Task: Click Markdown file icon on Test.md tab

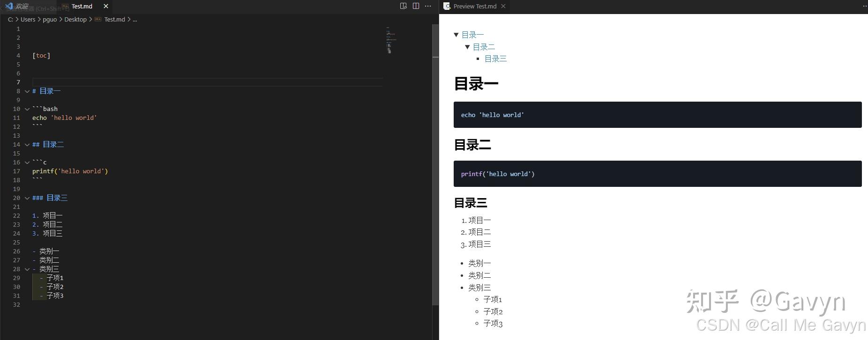Action: 65,6
